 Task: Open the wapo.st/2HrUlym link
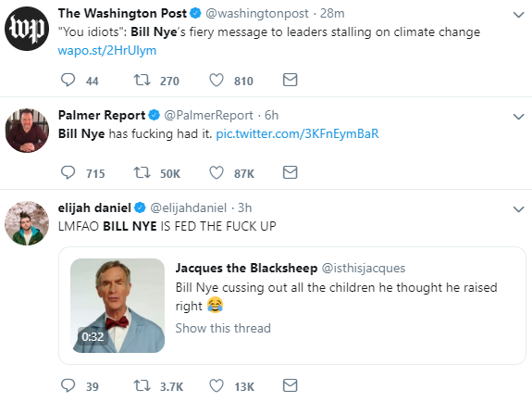(107, 50)
